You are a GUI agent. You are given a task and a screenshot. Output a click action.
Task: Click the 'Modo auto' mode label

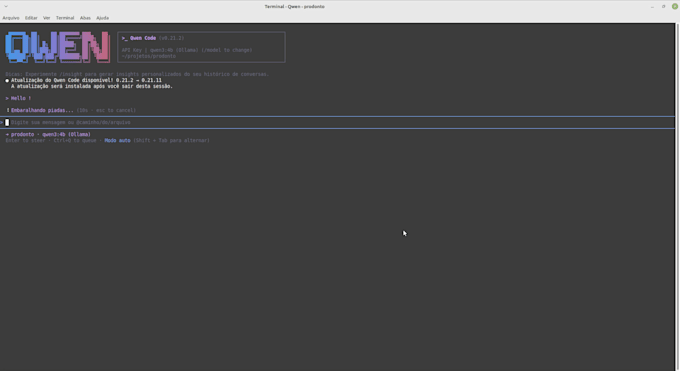(118, 141)
